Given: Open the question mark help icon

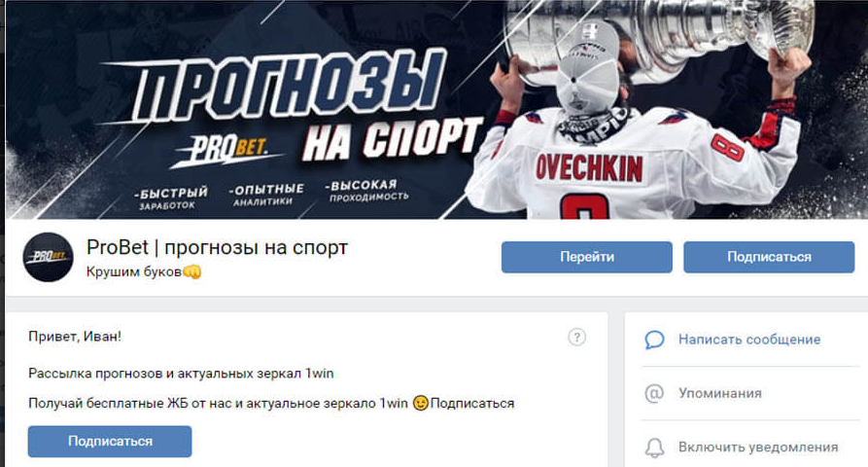Looking at the screenshot, I should (x=576, y=337).
